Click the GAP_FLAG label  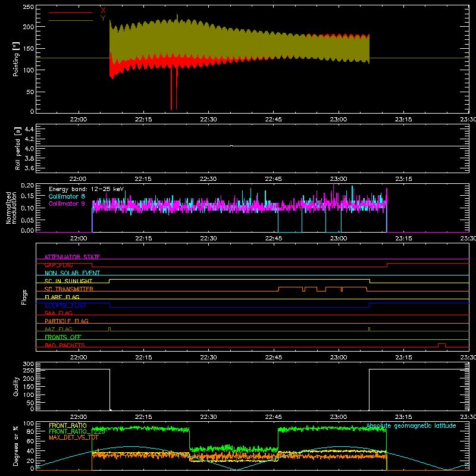58,265
